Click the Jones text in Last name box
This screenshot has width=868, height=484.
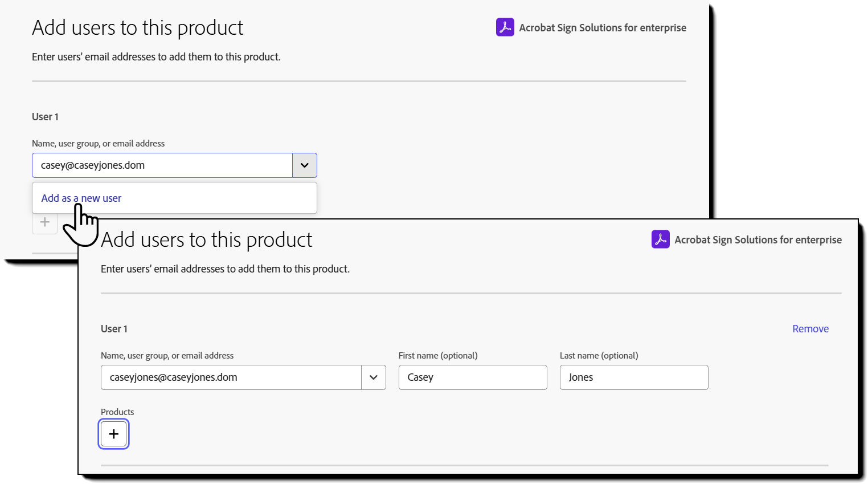click(580, 377)
